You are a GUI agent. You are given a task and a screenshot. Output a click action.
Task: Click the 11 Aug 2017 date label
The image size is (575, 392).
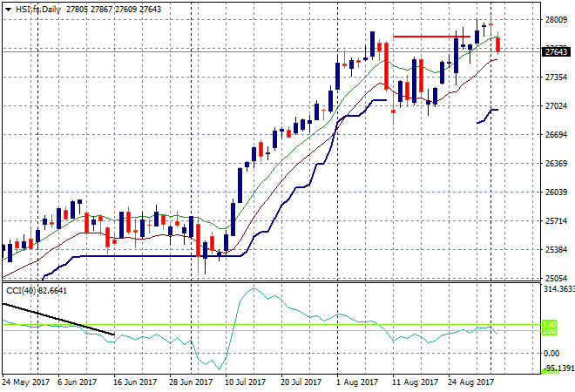tap(416, 382)
